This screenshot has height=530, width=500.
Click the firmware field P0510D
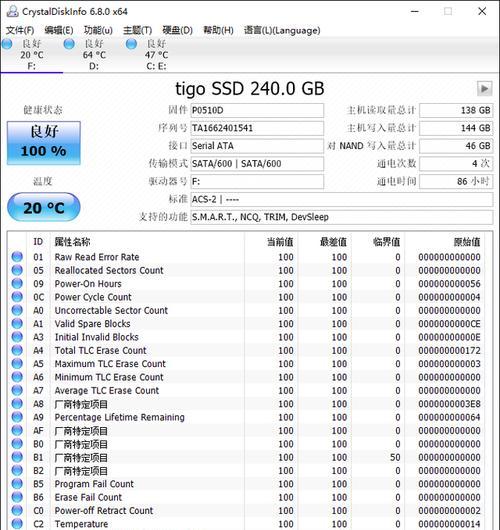point(257,111)
